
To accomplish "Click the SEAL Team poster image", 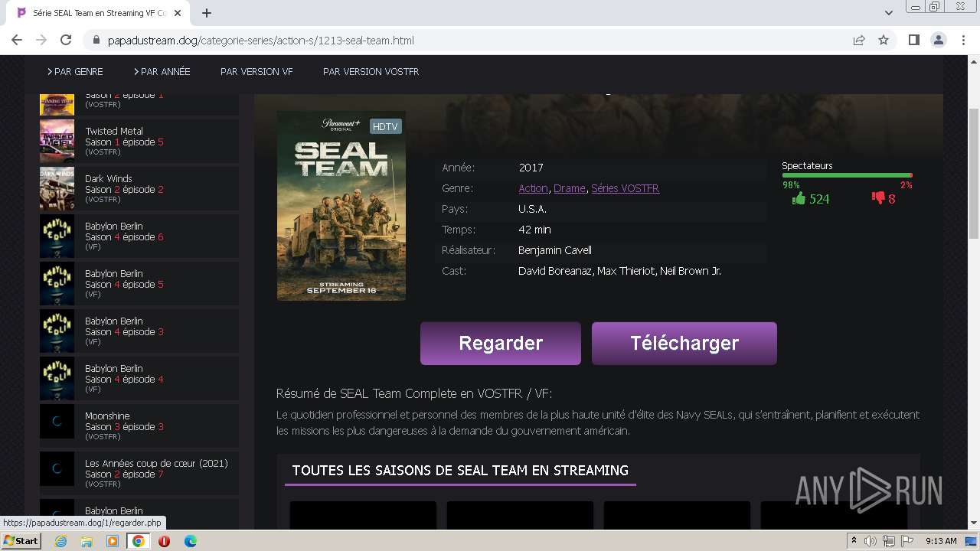I will coord(341,206).
